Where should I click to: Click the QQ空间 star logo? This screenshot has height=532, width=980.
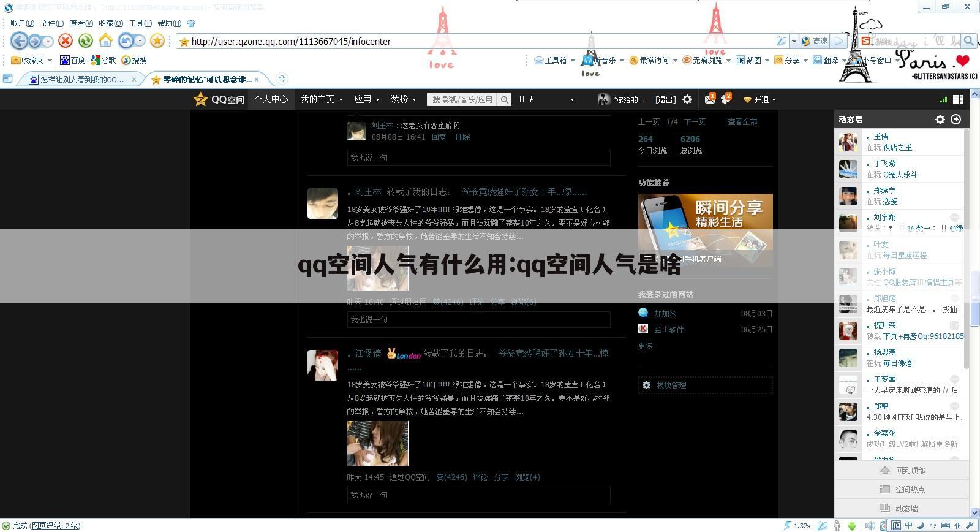pyautogui.click(x=200, y=99)
